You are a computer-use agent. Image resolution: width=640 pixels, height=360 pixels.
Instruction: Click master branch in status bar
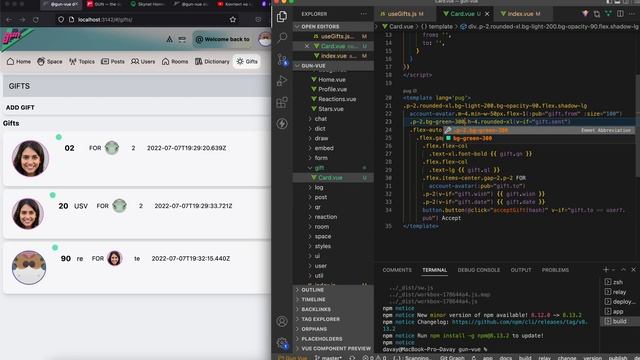point(328,358)
